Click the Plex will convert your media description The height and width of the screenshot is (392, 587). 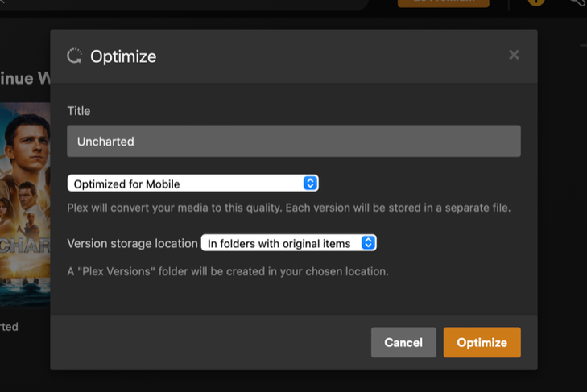[288, 208]
